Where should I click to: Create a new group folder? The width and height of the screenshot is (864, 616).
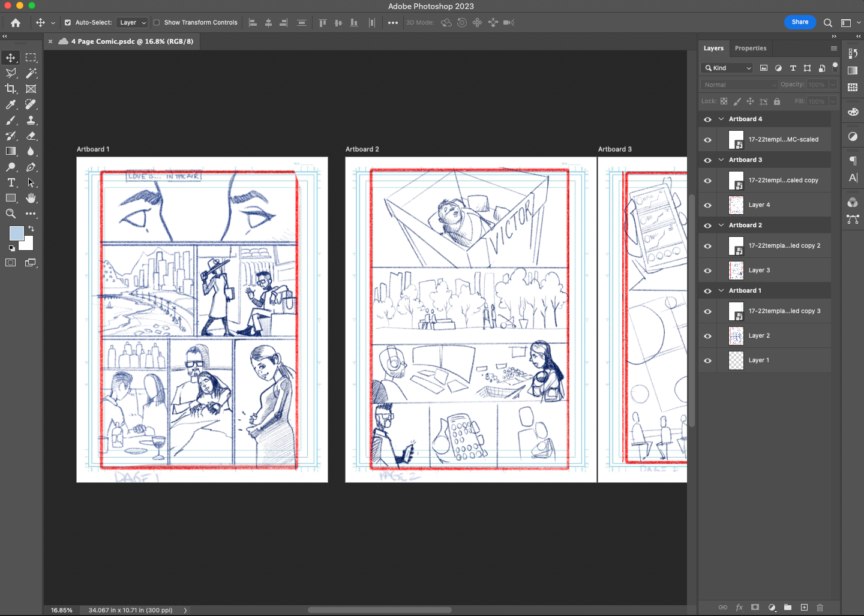(788, 608)
